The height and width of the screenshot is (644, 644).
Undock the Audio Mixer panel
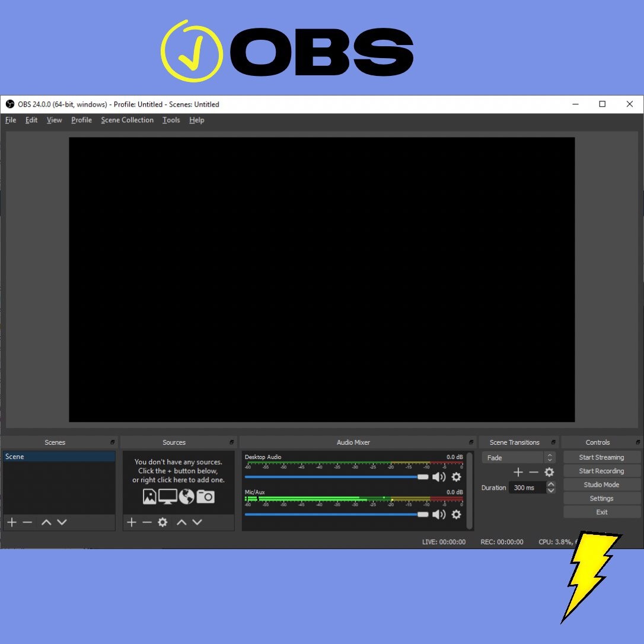[471, 442]
